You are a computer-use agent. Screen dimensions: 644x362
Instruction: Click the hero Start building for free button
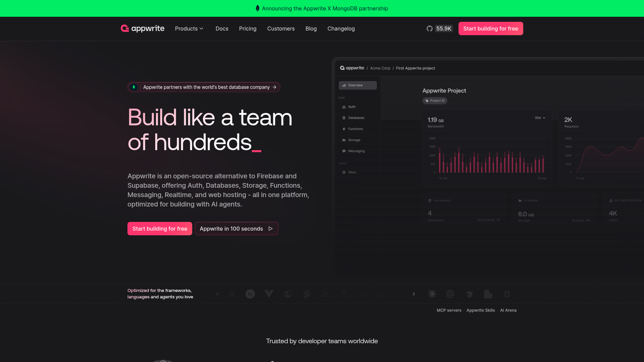160,229
